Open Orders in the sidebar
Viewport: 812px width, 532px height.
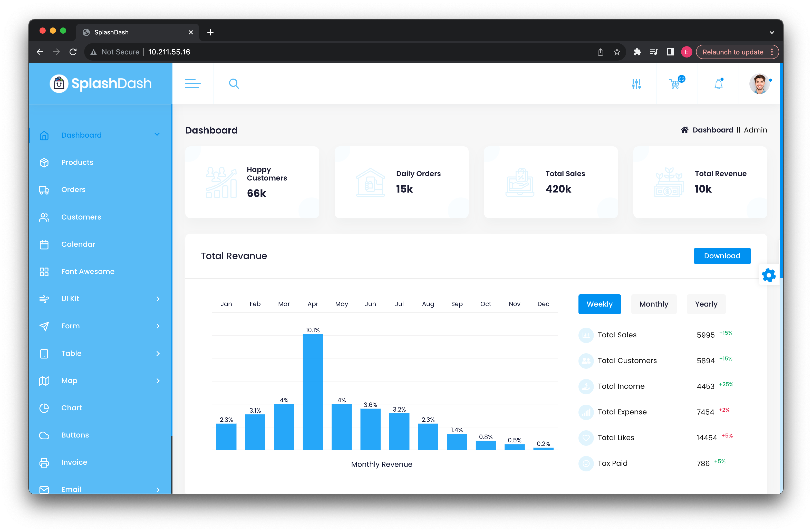(73, 190)
